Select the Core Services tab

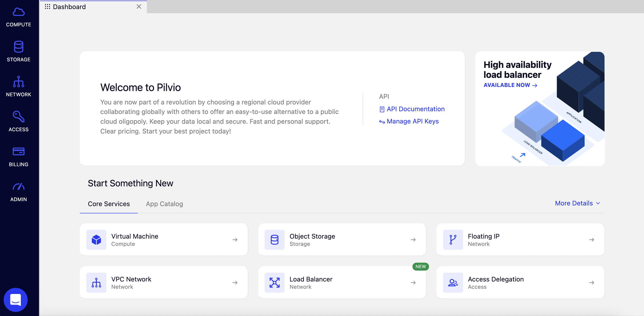pos(109,204)
